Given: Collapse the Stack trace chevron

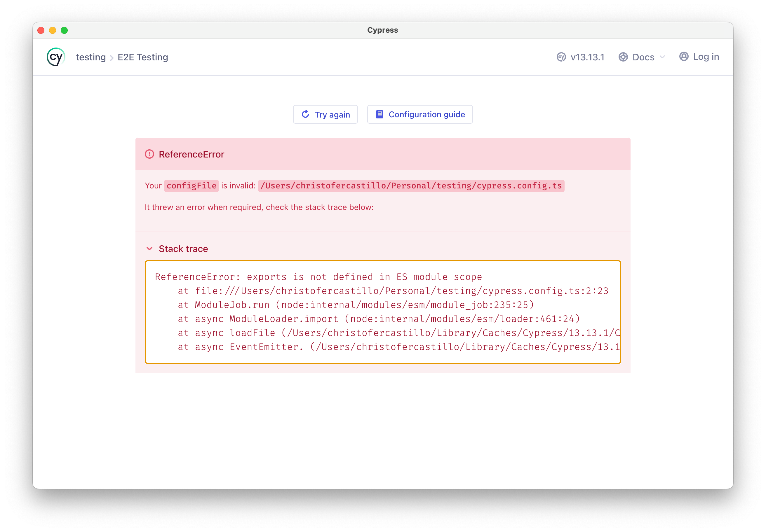Looking at the screenshot, I should click(x=149, y=249).
